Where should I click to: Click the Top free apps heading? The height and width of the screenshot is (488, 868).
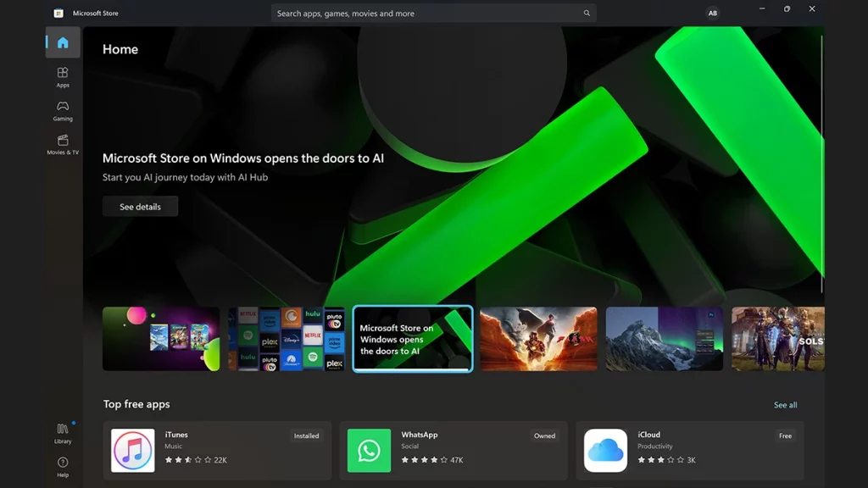pyautogui.click(x=136, y=404)
